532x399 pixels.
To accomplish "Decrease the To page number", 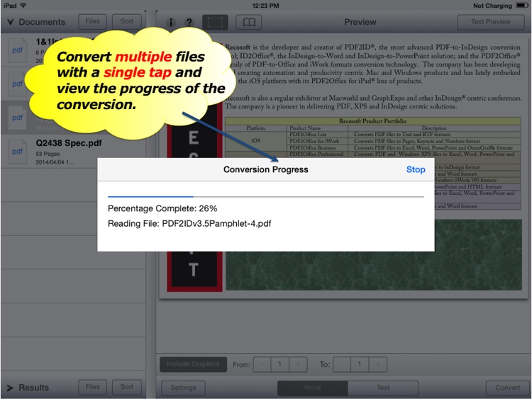I will coord(342,365).
